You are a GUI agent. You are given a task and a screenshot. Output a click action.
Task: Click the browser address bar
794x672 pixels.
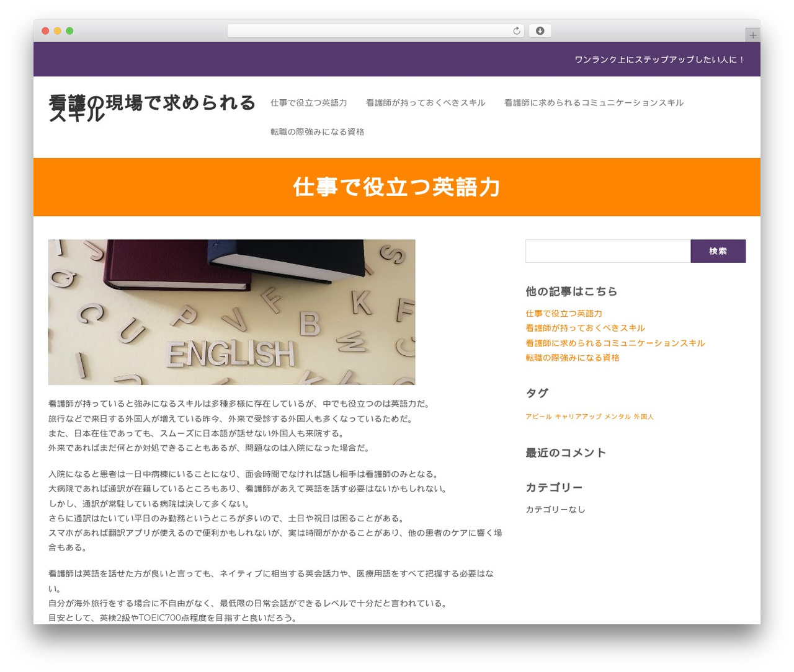pos(375,31)
